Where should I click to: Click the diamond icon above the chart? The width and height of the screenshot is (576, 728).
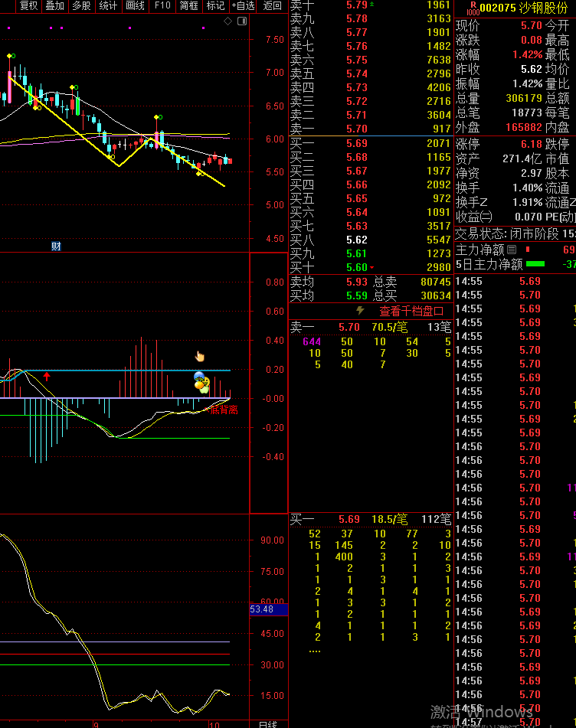pos(227,21)
